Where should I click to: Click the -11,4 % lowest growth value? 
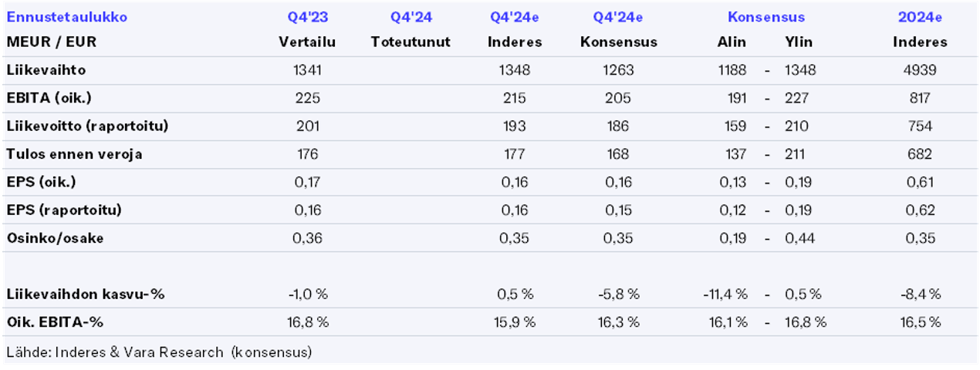[725, 294]
